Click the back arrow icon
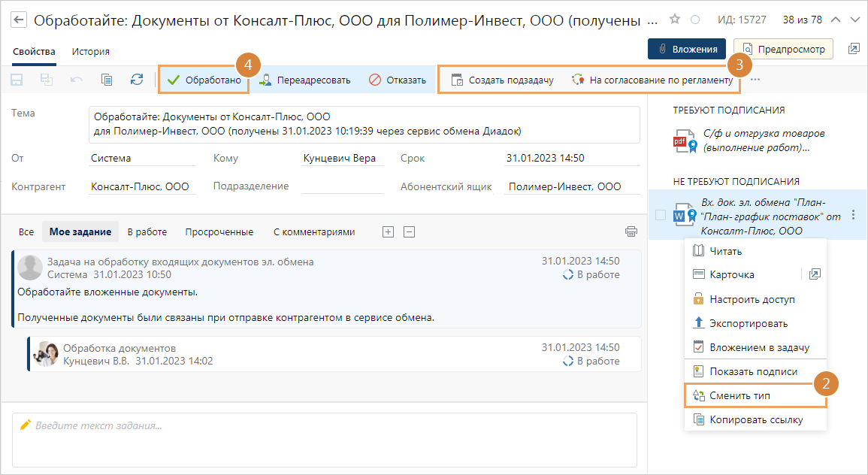Viewport: 868px width, 475px height. [x=20, y=20]
